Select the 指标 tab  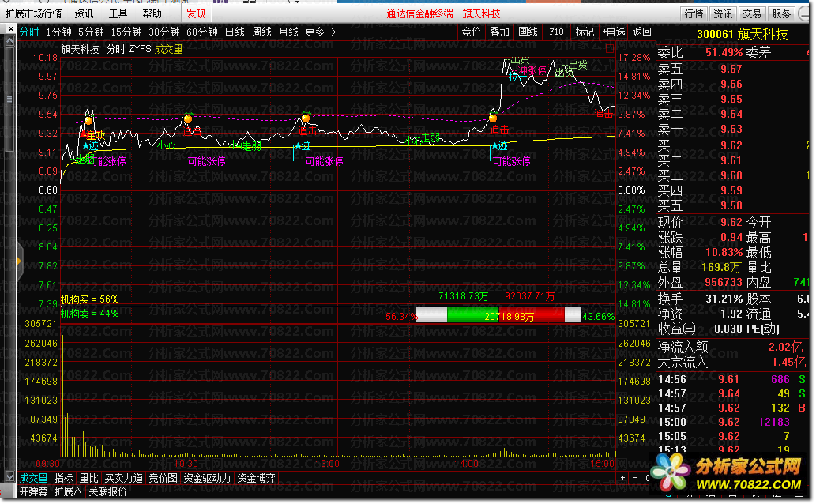tap(63, 478)
